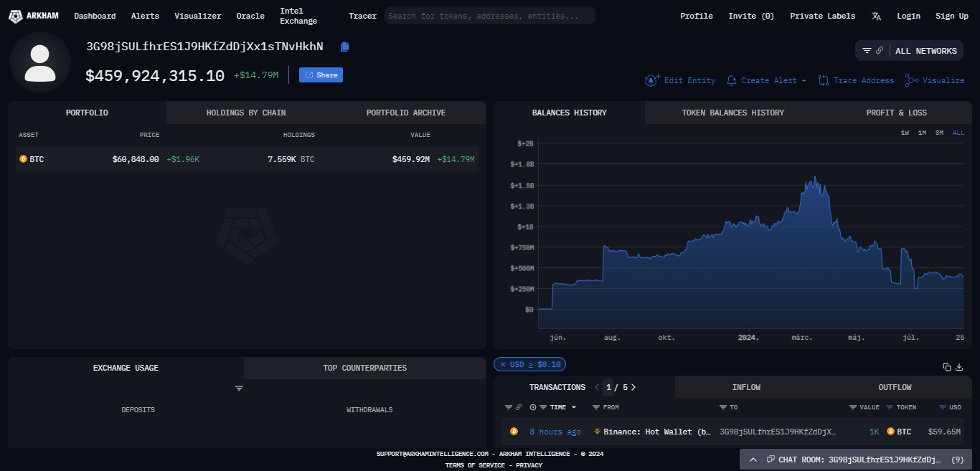
Task: Select the Balances History tab
Action: [x=569, y=113]
